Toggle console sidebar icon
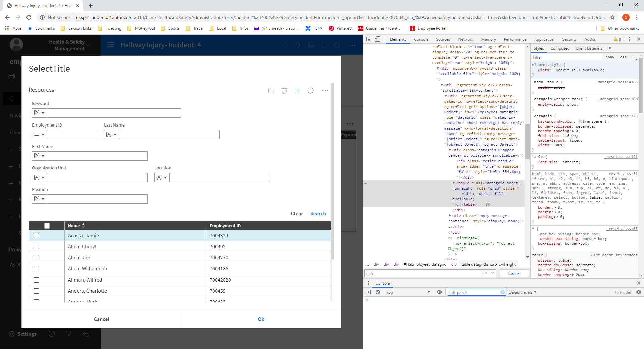Screen dimensions: 644x349 tap(368, 292)
